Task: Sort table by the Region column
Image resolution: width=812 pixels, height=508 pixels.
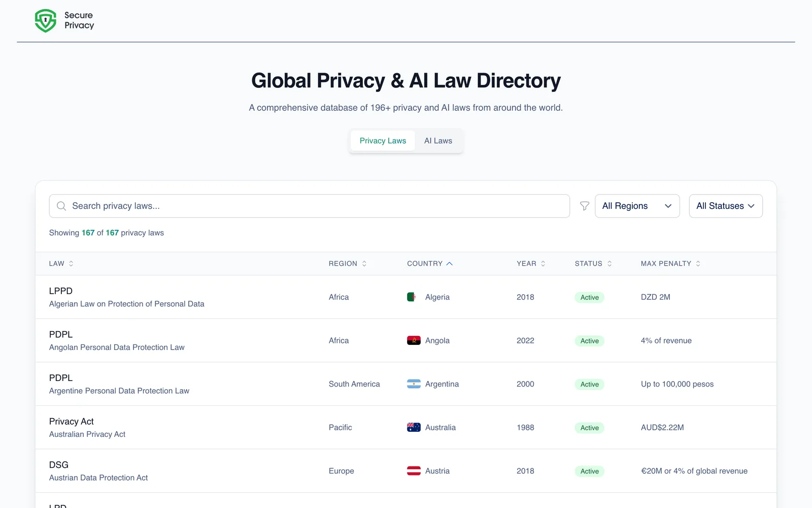Action: click(x=348, y=264)
